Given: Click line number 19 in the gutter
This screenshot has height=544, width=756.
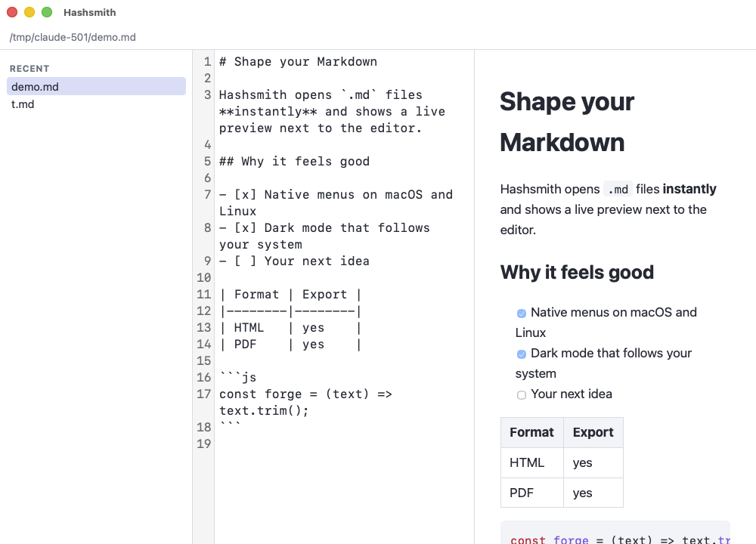Looking at the screenshot, I should (x=204, y=444).
